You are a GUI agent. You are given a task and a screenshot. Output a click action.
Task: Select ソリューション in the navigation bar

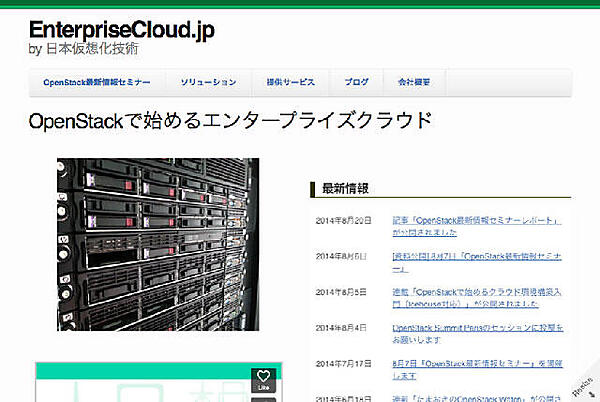point(208,83)
